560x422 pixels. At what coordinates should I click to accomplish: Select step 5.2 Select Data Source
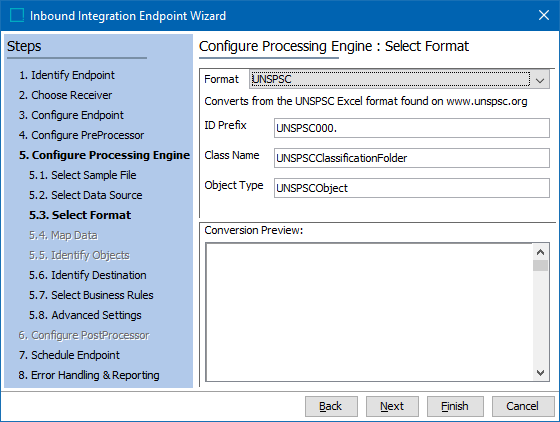click(x=86, y=195)
